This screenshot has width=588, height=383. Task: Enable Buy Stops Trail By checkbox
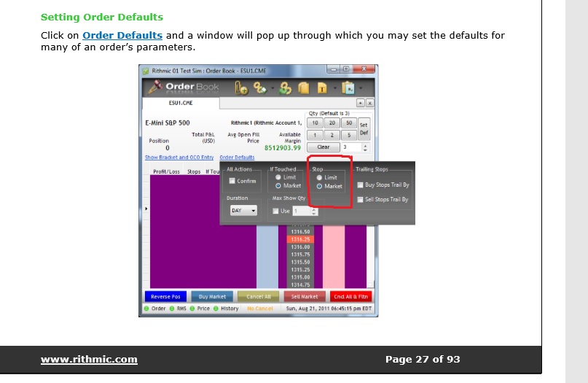click(x=360, y=185)
